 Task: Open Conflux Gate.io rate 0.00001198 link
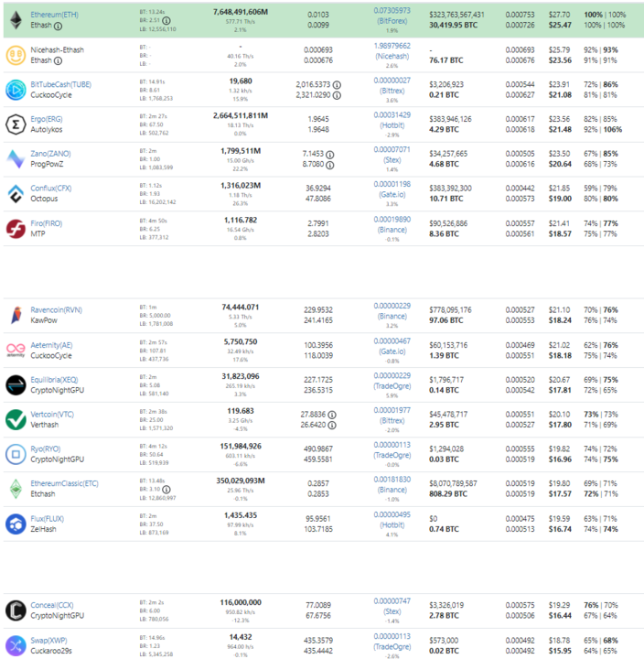click(x=392, y=184)
